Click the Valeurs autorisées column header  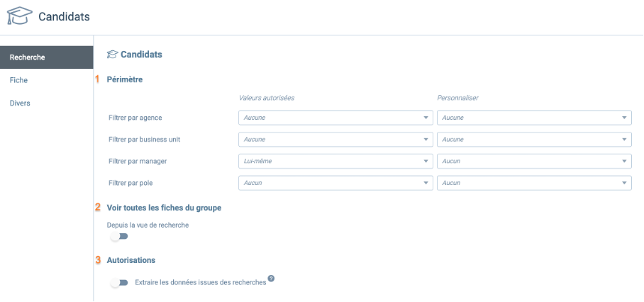(x=267, y=98)
